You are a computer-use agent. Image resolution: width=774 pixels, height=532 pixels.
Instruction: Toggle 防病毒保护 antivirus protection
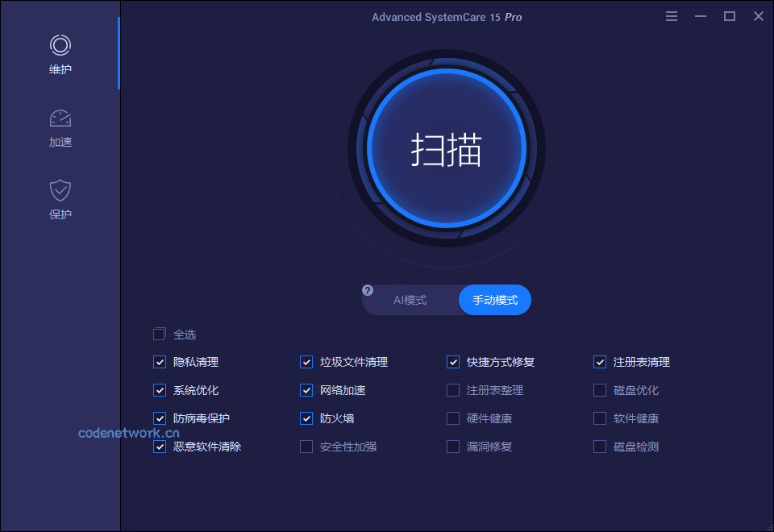click(x=159, y=418)
